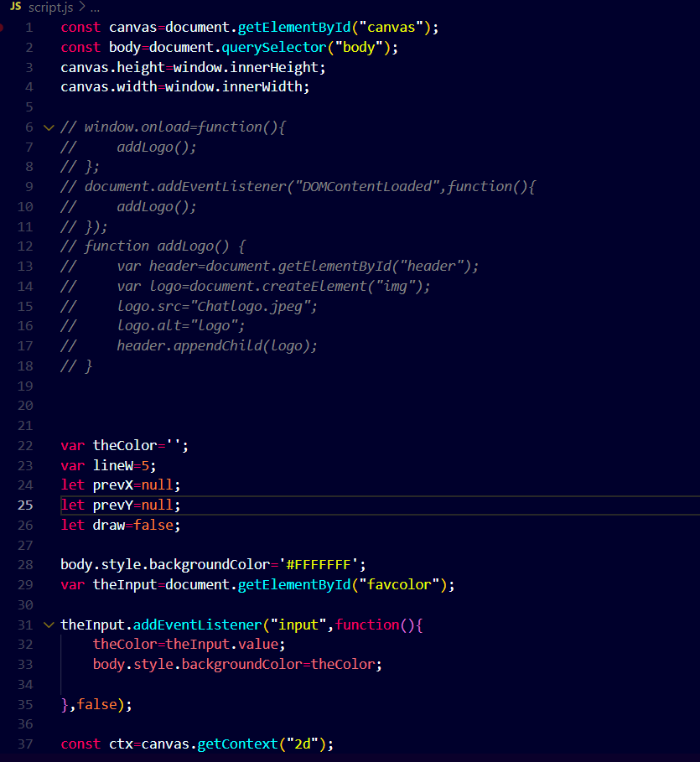Screen dimensions: 700x762
Task: Click getContext("2d") on line 37
Action: (x=262, y=744)
